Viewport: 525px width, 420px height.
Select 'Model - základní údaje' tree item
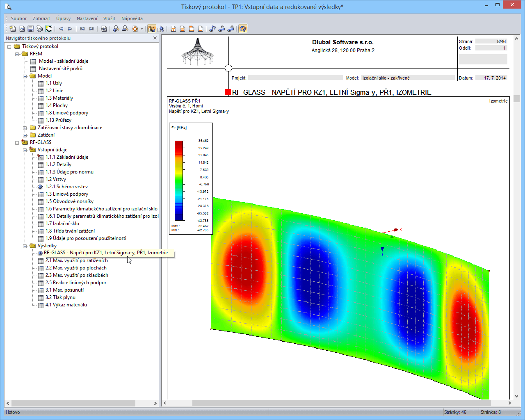pos(64,61)
